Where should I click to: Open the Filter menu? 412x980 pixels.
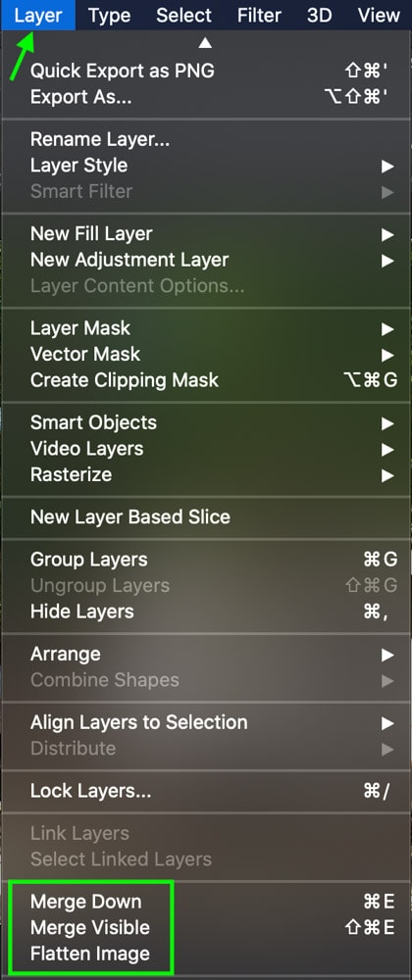260,15
